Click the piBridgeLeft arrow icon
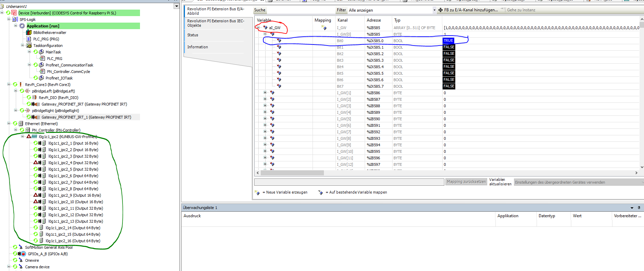This screenshot has height=271, width=644. 27,91
